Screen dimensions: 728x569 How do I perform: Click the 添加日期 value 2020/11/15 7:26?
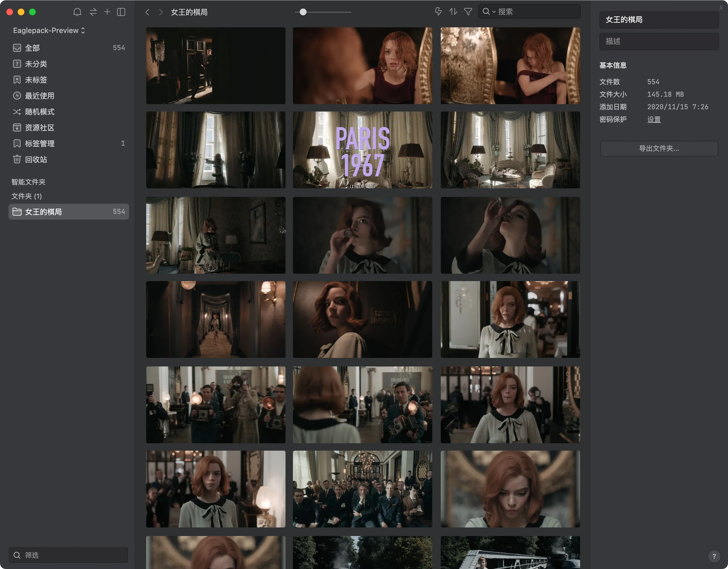[678, 107]
